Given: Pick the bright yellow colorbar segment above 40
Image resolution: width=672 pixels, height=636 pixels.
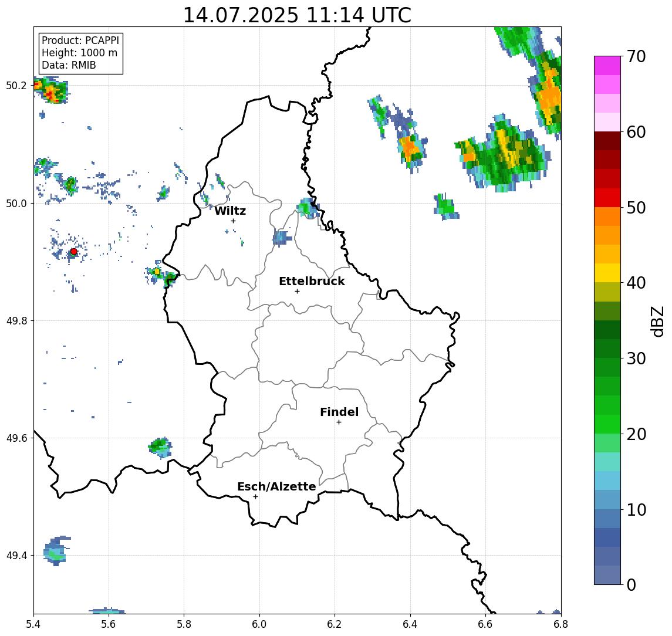Looking at the screenshot, I should [x=607, y=273].
